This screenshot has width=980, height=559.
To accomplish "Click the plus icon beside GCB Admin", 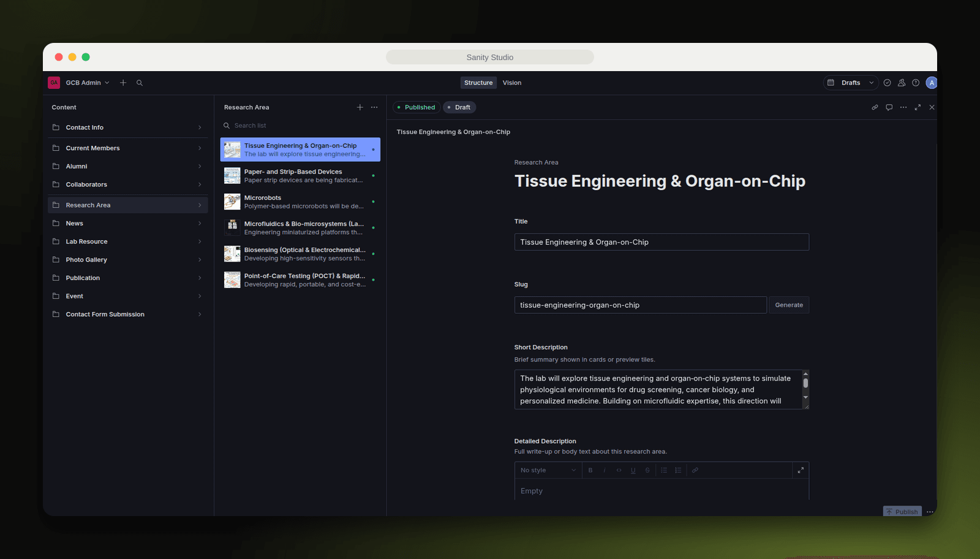I will (123, 83).
